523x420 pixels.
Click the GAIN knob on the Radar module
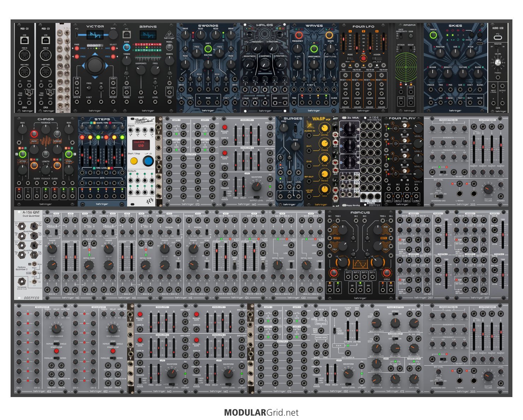411,36
